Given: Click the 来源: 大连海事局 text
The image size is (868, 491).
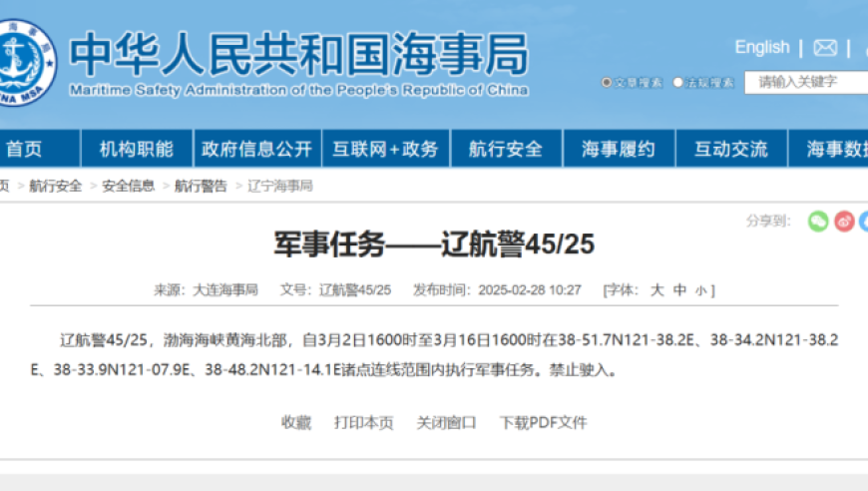Looking at the screenshot, I should (x=206, y=290).
